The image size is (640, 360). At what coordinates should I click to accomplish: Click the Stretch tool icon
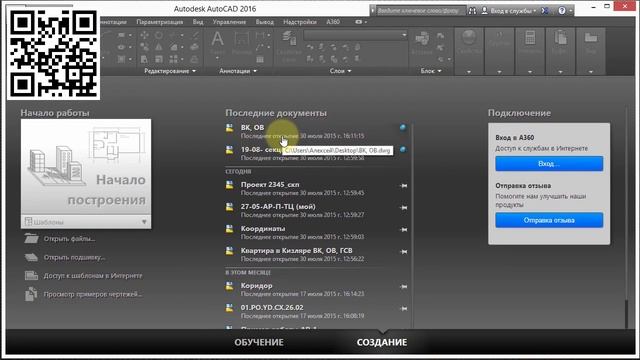click(144, 59)
